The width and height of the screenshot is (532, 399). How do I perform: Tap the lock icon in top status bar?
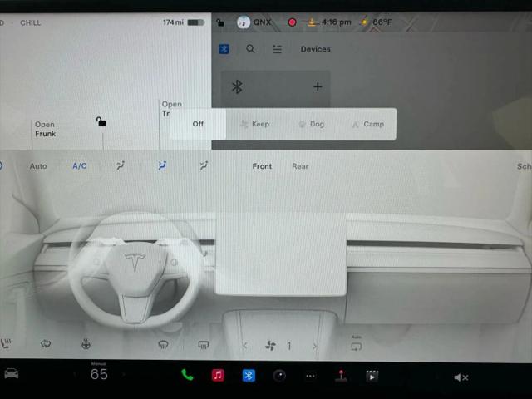(x=220, y=22)
